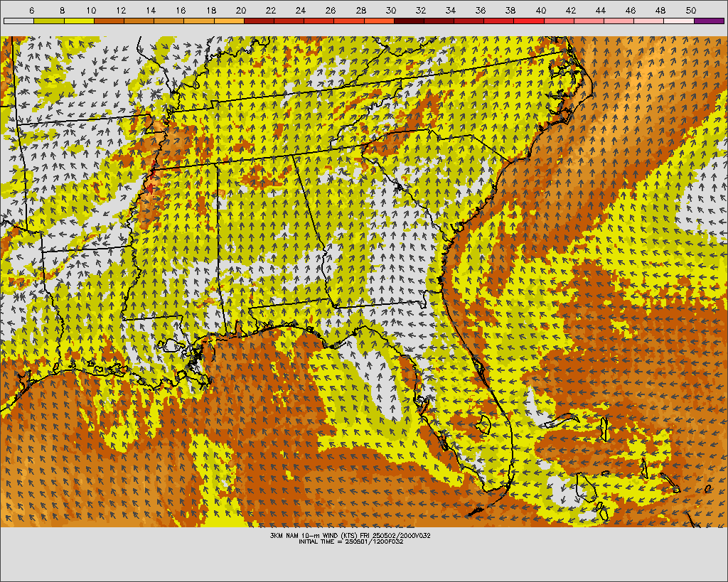The height and width of the screenshot is (582, 728).
Task: Click the legend label "8"
Action: pos(62,10)
